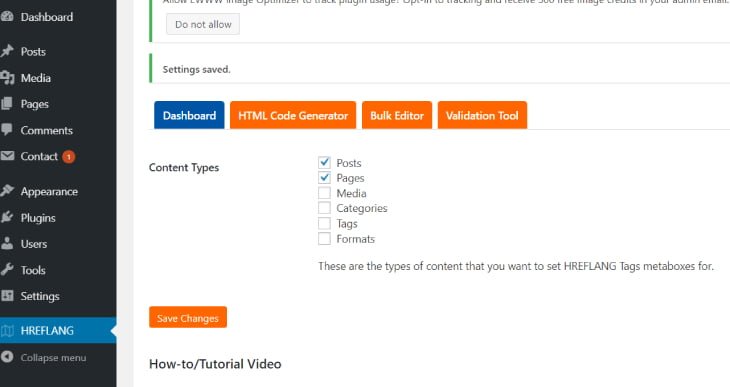The image size is (730, 387).
Task: Click the Appearance paintbrush icon
Action: pos(7,191)
